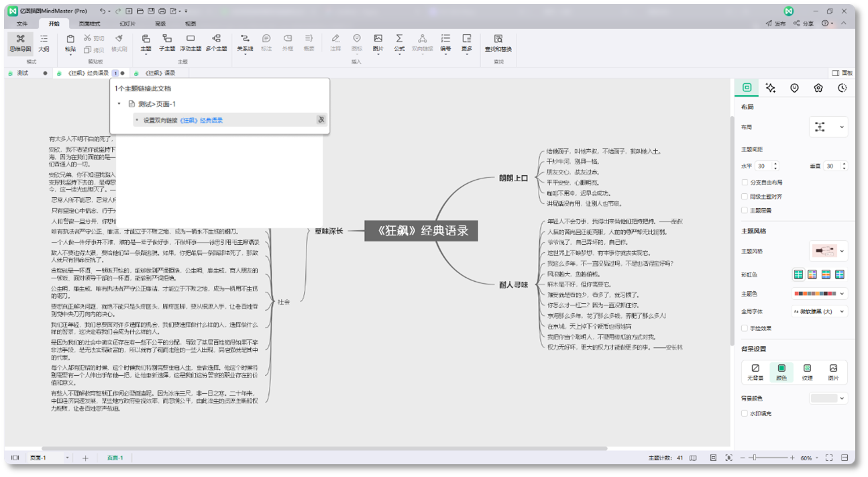868x477 pixels.
Task: Collapse the 测试>页面-1 tree node
Action: pyautogui.click(x=119, y=104)
